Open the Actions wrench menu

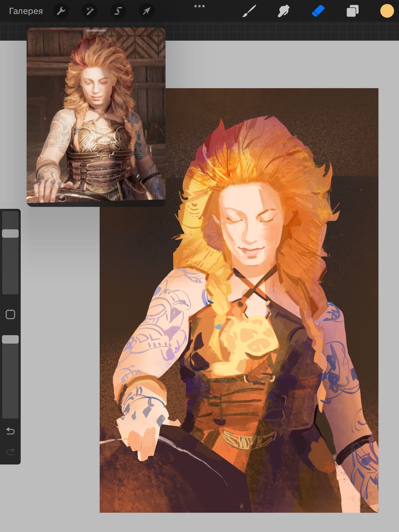coord(61,11)
